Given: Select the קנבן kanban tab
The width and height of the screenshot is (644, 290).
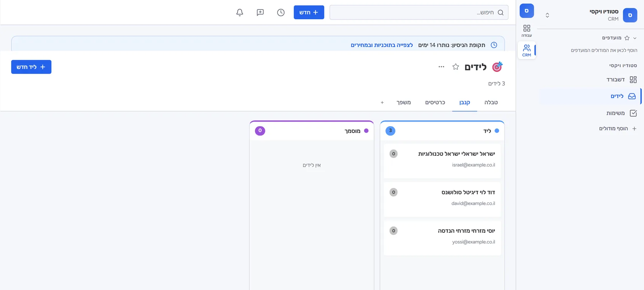Looking at the screenshot, I should pos(465,102).
